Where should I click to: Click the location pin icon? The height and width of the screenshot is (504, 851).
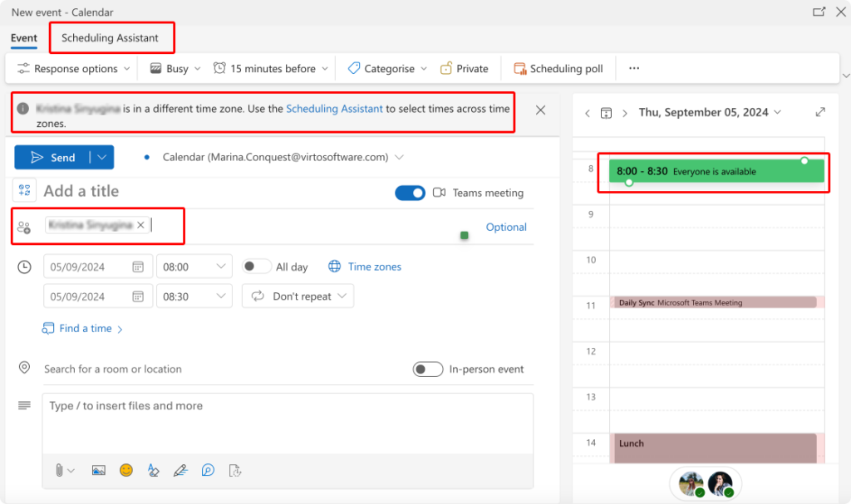(x=24, y=367)
